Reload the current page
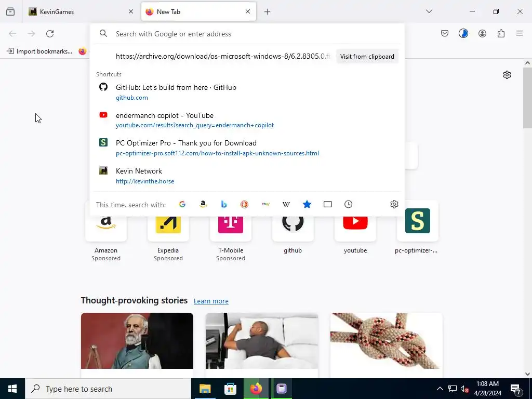The height and width of the screenshot is (399, 532). pos(50,34)
